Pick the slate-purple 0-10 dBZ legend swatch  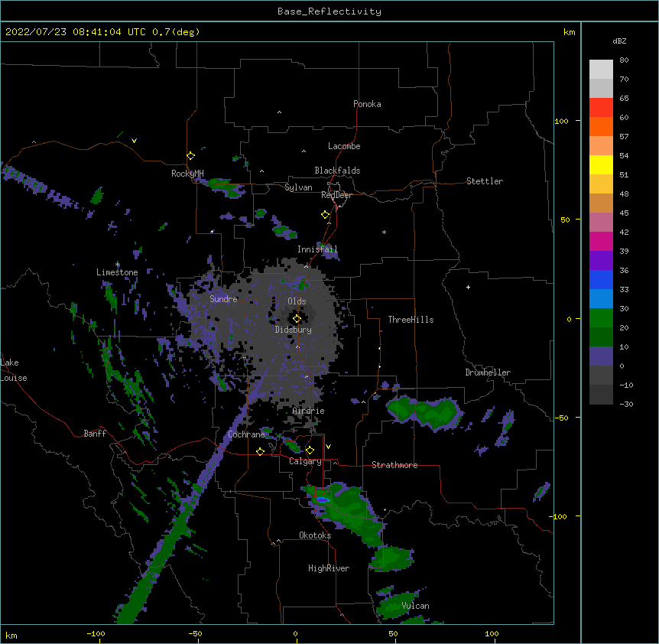tap(601, 356)
